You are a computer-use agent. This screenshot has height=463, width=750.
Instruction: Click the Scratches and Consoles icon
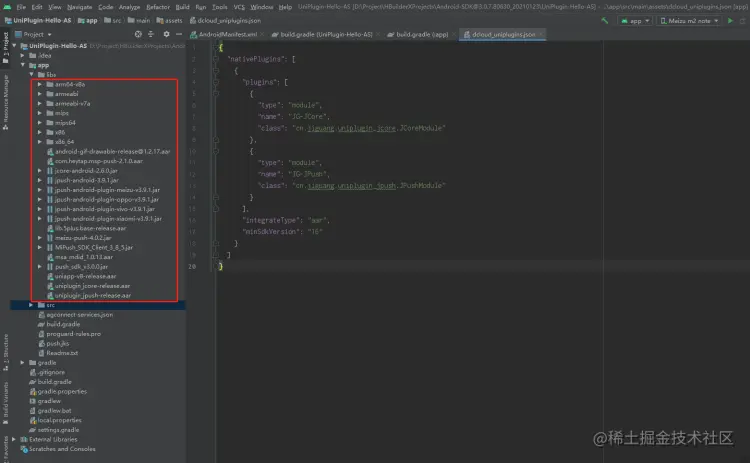(x=24, y=449)
